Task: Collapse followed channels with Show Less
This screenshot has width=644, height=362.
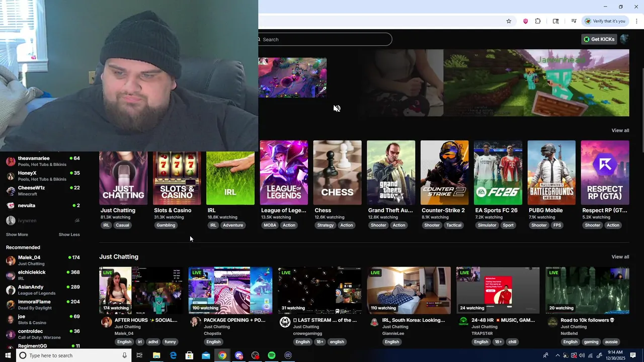Action: point(69,235)
